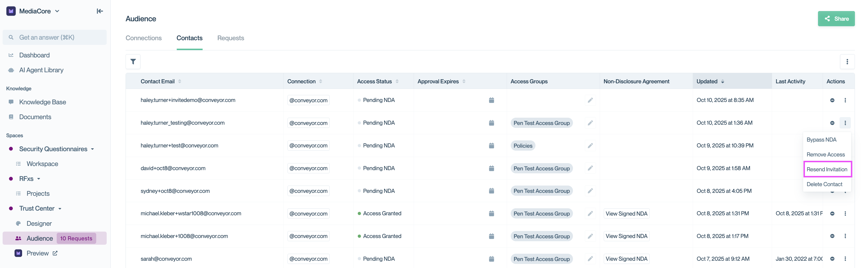Image resolution: width=868 pixels, height=268 pixels.
Task: Open the table options menu at top right
Action: pyautogui.click(x=848, y=62)
